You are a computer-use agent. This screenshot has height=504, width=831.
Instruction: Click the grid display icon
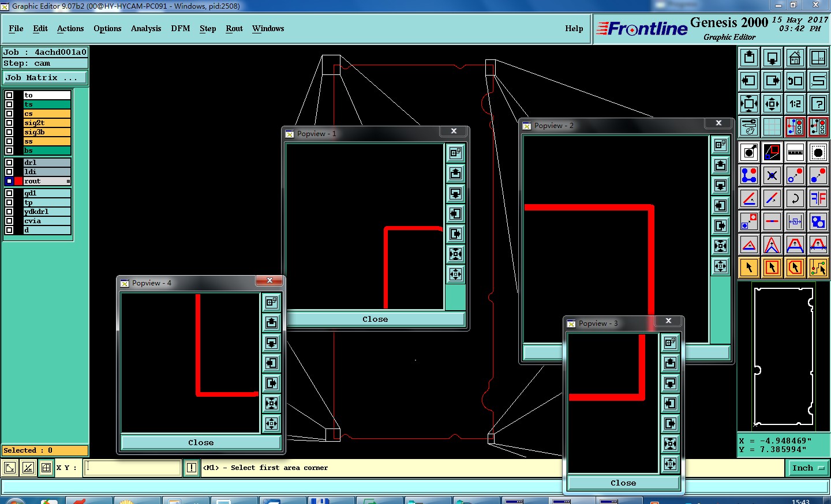(772, 127)
